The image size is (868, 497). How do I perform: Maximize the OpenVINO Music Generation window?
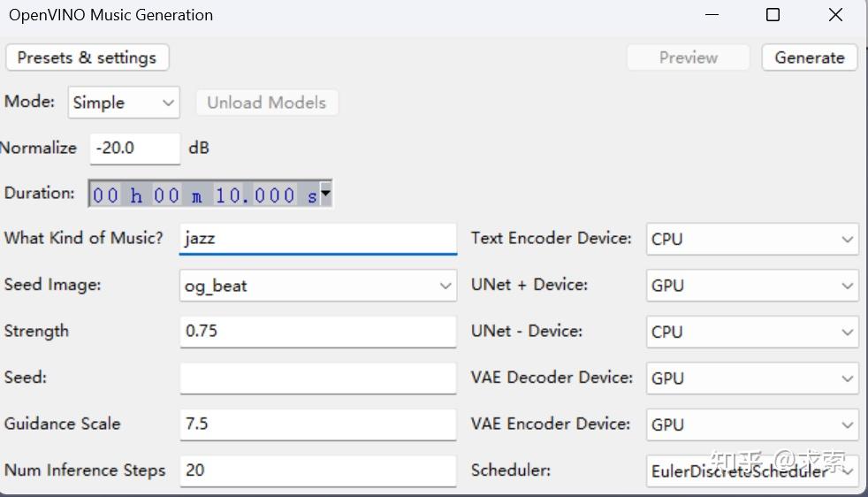(773, 15)
